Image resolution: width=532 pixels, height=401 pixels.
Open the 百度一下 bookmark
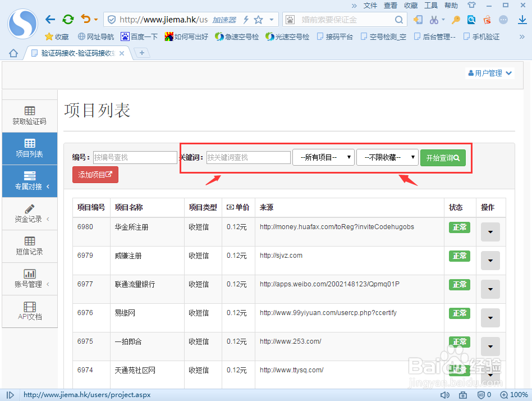pyautogui.click(x=139, y=37)
